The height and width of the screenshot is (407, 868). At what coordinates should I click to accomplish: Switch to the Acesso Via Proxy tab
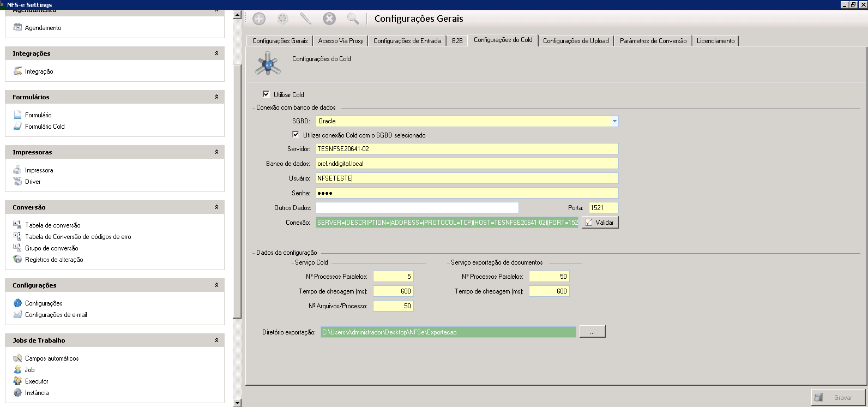(340, 41)
